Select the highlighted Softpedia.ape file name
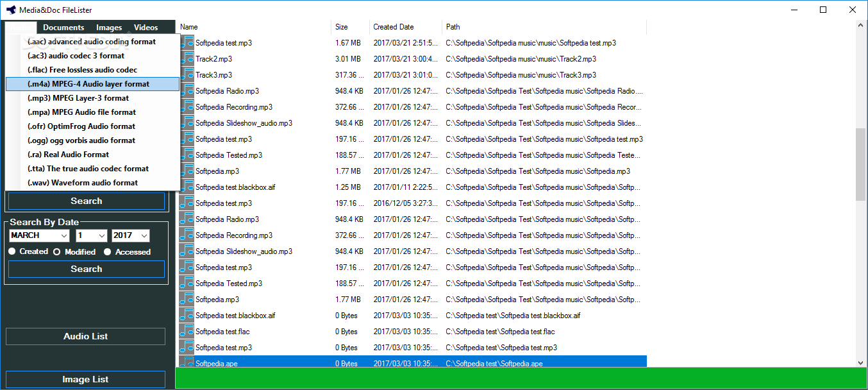Viewport: 868px width, 390px height. 217,364
